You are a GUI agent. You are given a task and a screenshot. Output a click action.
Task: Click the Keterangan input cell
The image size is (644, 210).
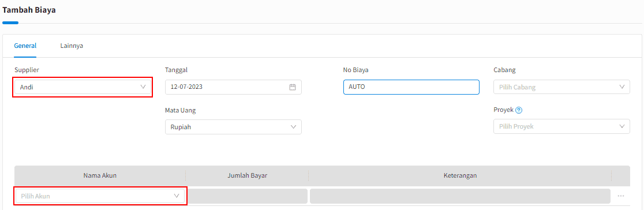pos(460,196)
